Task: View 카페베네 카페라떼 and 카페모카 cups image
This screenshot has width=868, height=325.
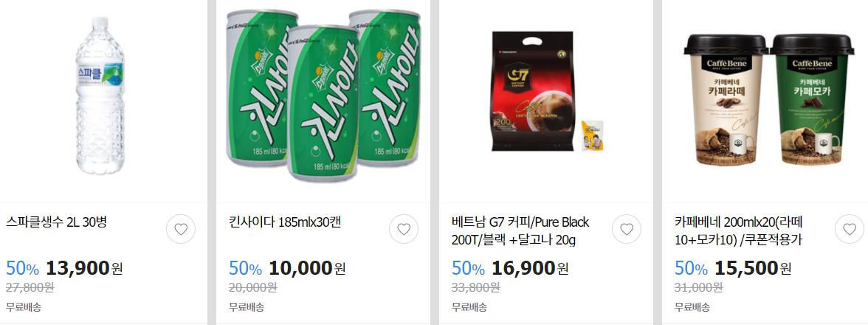Action: tap(769, 100)
